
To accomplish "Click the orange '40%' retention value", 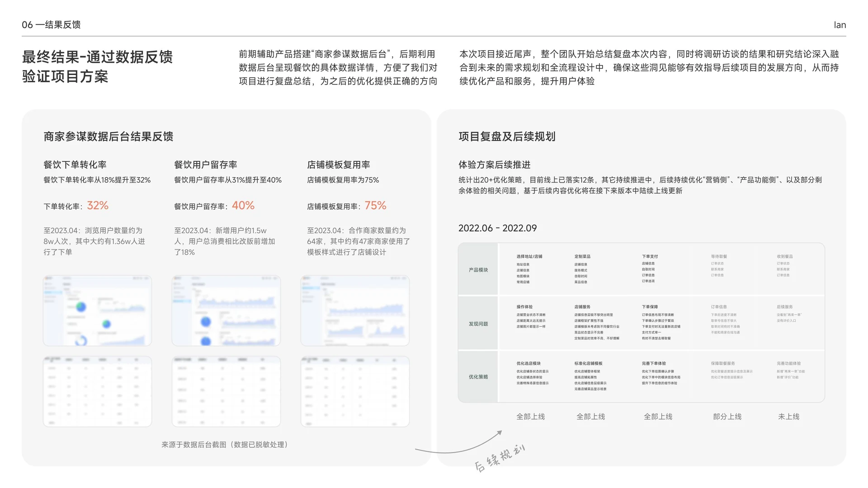I will [x=243, y=206].
